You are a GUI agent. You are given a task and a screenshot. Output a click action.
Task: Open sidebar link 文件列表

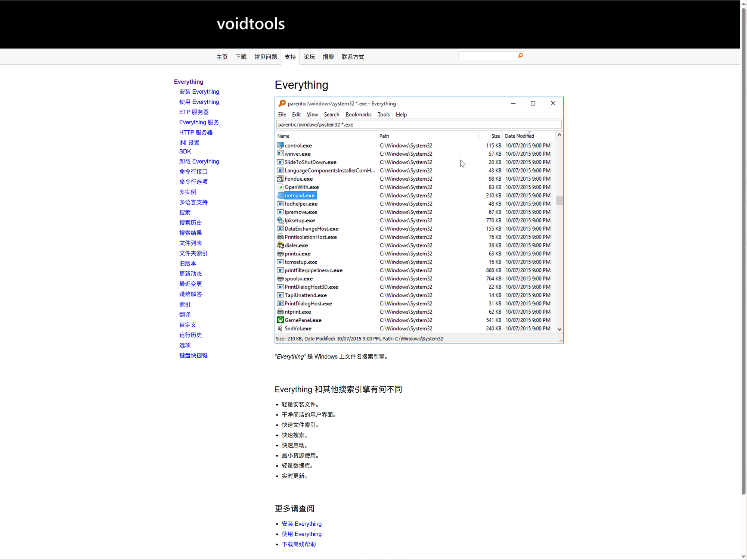point(190,243)
